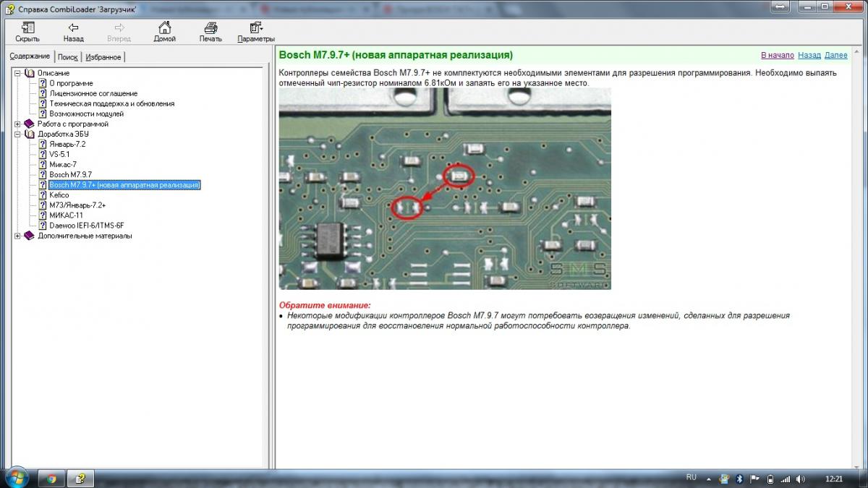868x488 pixels.
Task: Follow the Далее link to the next topic
Action: (x=835, y=55)
